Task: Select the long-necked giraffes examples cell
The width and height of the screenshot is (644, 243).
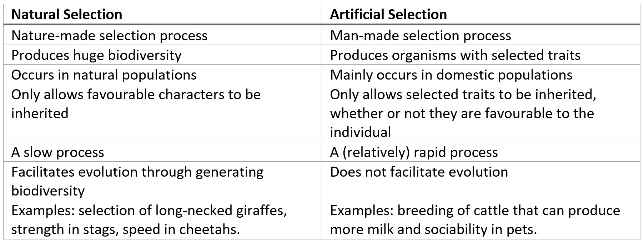Action: pos(149,220)
